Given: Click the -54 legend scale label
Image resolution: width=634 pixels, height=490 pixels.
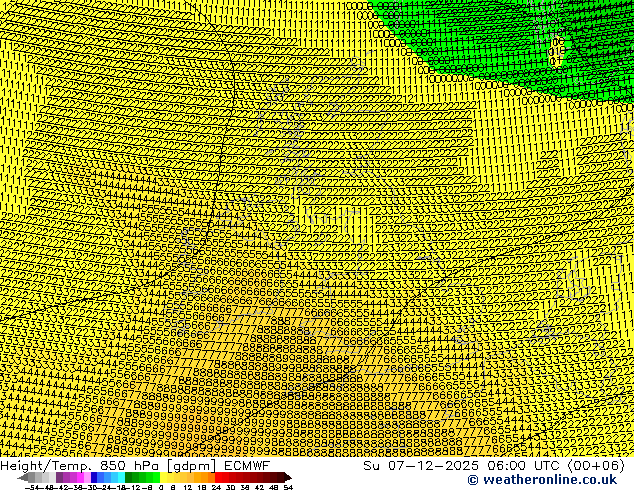Looking at the screenshot, I should click(x=32, y=487).
